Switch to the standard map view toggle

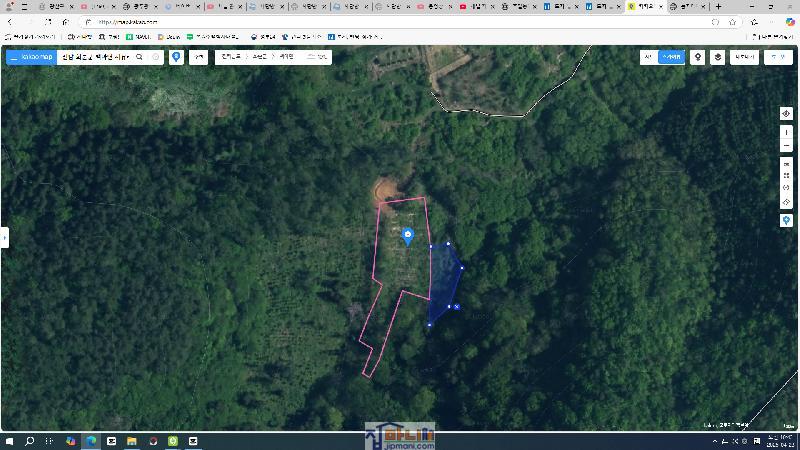coord(648,57)
